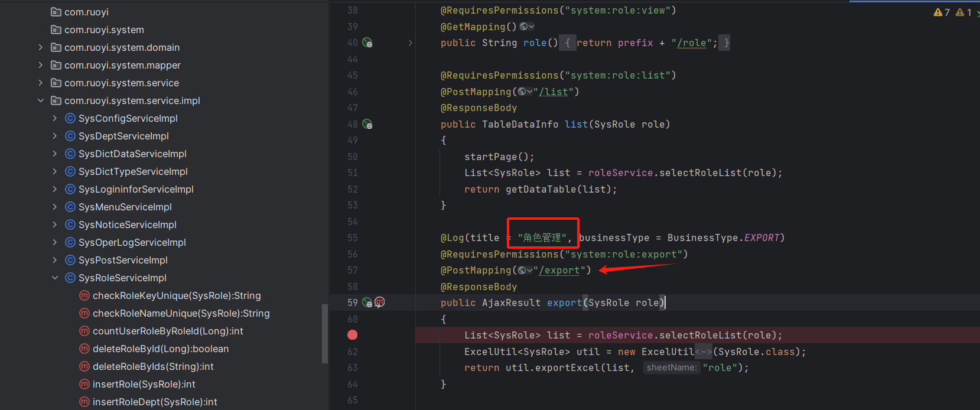The height and width of the screenshot is (410, 980).
Task: Click the method icon of checkRoleKeyUnique
Action: click(x=84, y=295)
